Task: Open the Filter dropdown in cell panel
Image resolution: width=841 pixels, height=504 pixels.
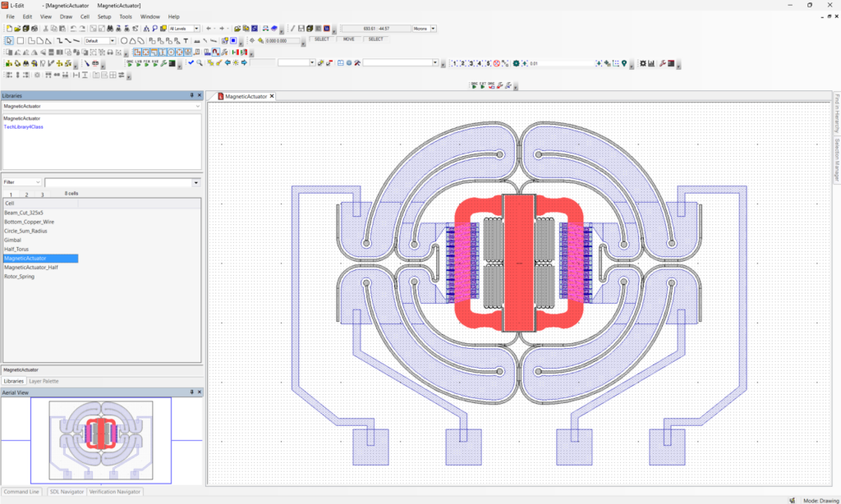Action: pos(38,181)
